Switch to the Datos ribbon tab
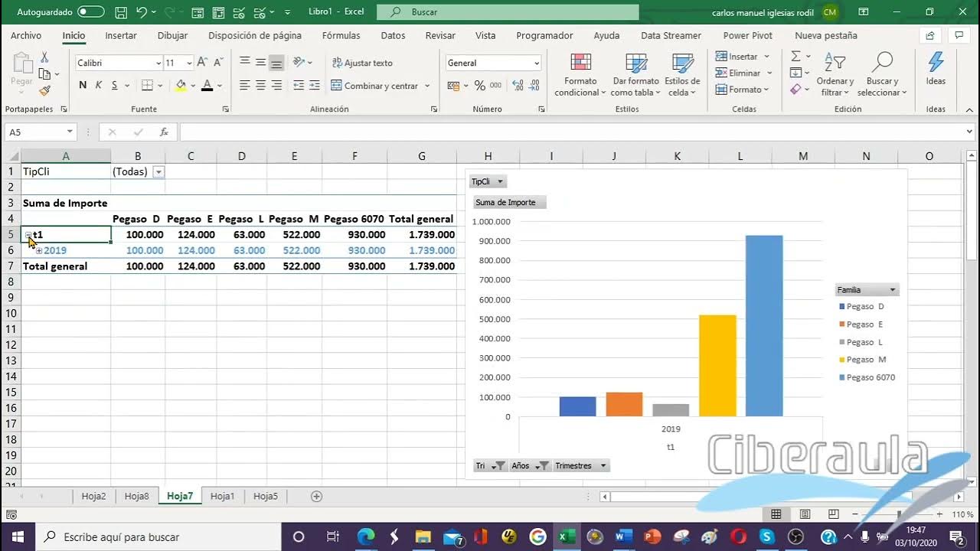Viewport: 980px width, 551px height. pos(393,35)
